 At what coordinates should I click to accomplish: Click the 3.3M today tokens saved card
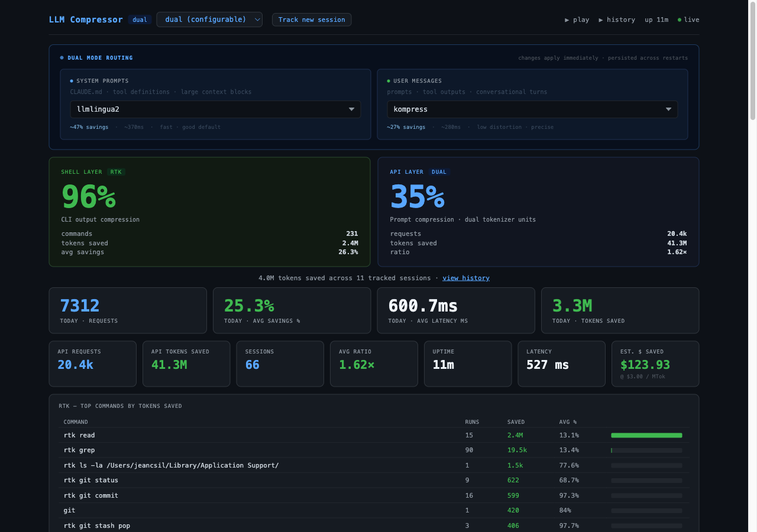620,310
